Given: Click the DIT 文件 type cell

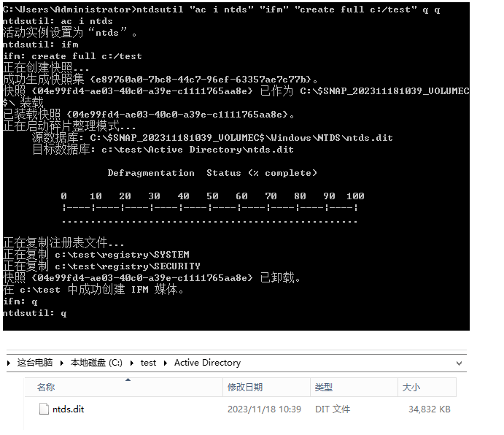Looking at the screenshot, I should (333, 409).
